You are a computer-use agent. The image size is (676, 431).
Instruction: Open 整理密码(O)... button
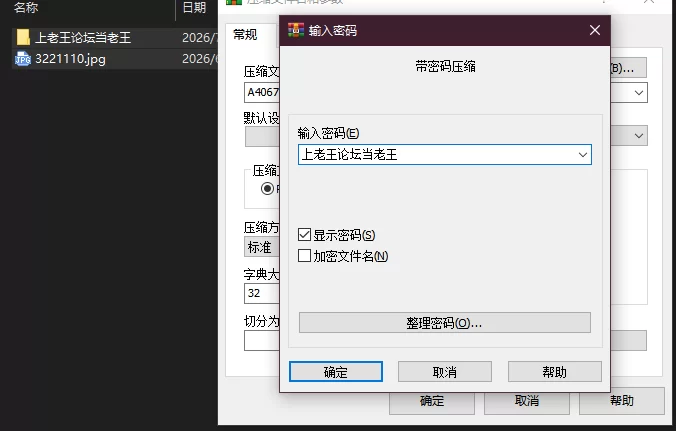tap(444, 323)
